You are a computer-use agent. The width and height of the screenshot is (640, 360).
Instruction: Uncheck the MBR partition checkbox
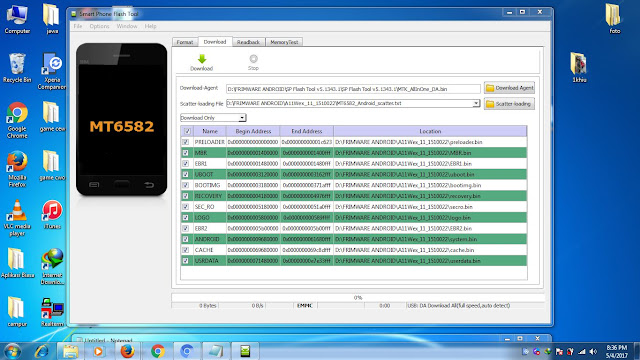[x=186, y=153]
